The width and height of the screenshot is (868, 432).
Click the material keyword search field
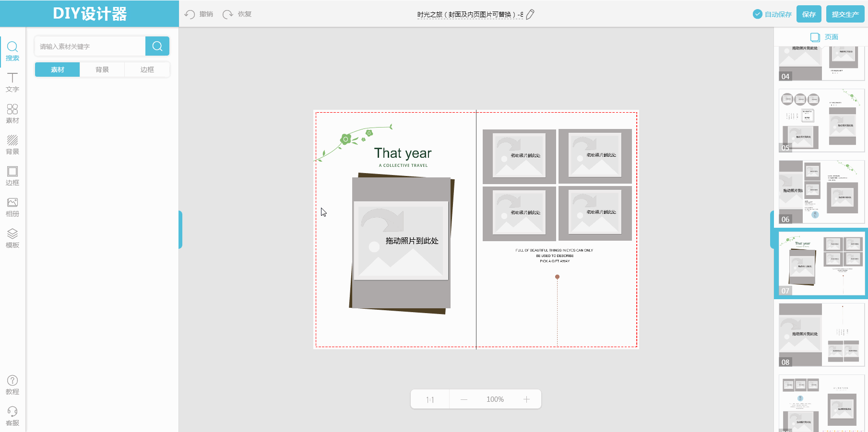90,47
